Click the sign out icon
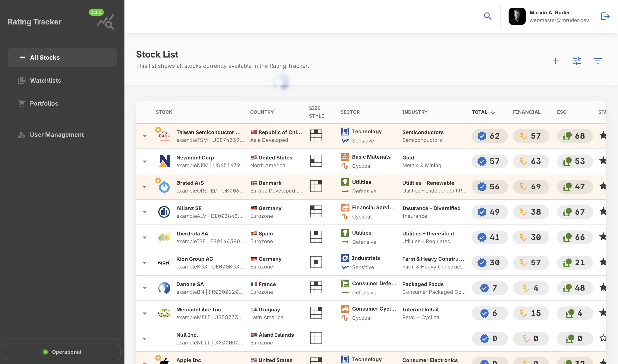Image resolution: width=618 pixels, height=364 pixels. click(605, 17)
